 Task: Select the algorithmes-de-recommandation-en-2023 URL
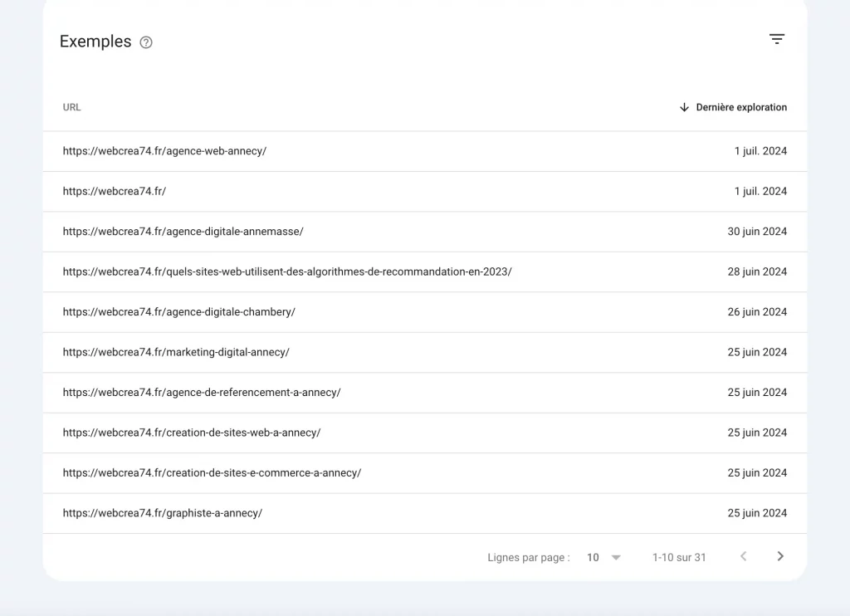[287, 271]
